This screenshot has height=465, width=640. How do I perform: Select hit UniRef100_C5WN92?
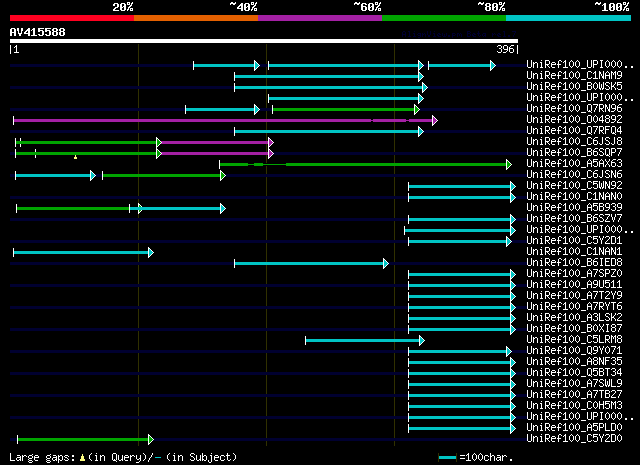click(574, 186)
